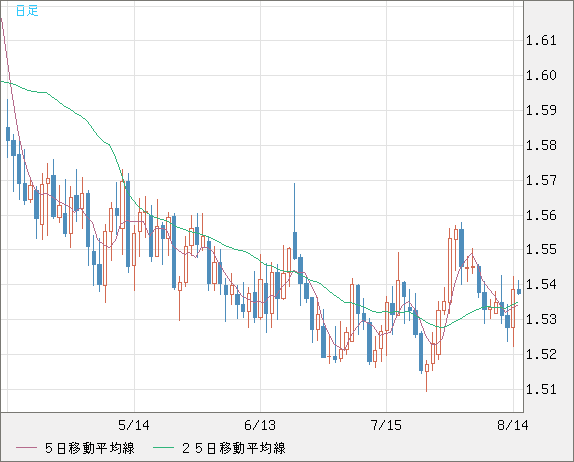Select the 1.53 price axis label
The height and width of the screenshot is (462, 574).
point(541,320)
